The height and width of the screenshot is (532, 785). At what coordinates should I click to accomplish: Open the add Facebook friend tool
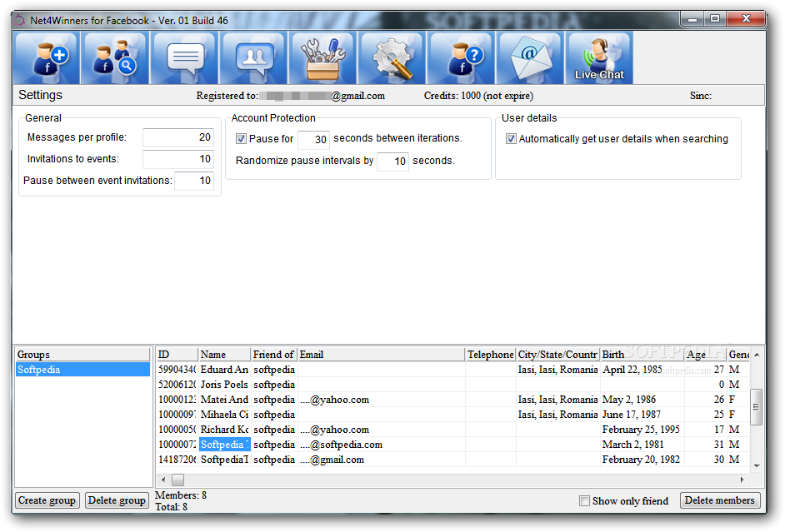(x=47, y=57)
